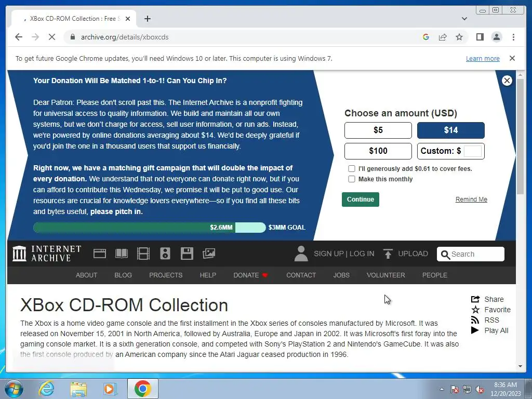The height and width of the screenshot is (399, 532).
Task: Open the DONATE menu item
Action: [x=251, y=275]
